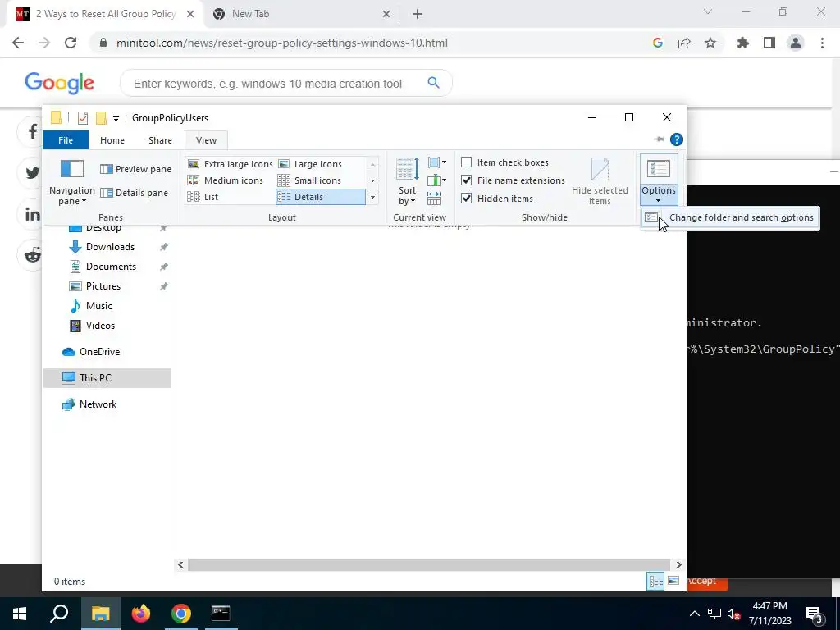840x630 pixels.
Task: Open the Sort by dropdown
Action: click(x=413, y=202)
